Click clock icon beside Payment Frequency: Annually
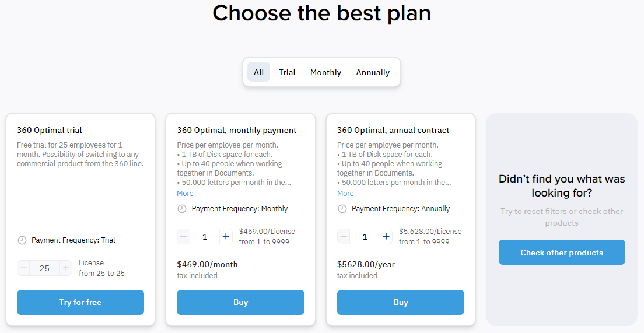 pos(342,209)
